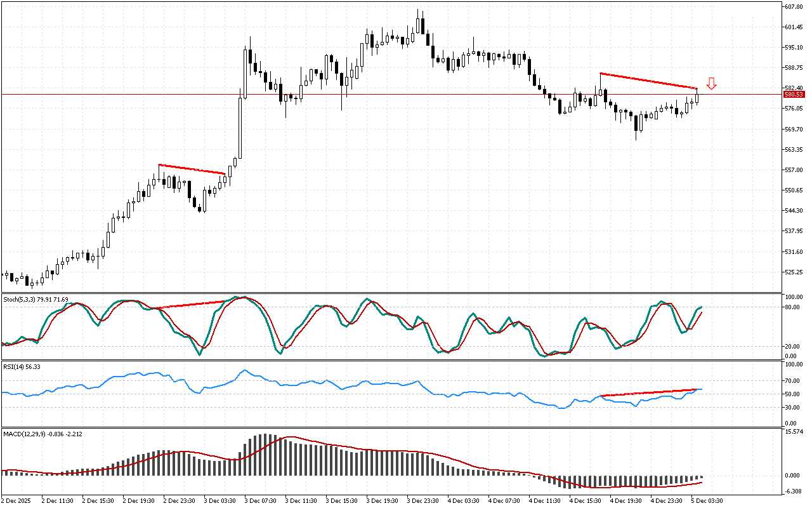
Task: Click the 5 Dec 03:30 time label
Action: tap(707, 500)
